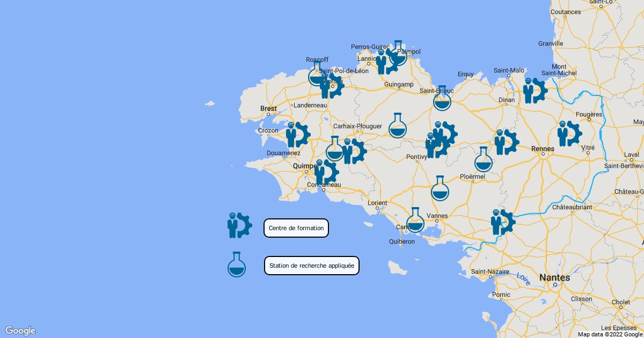Click the 'Centre de formation' legend label
This screenshot has height=338, width=644.
pyautogui.click(x=296, y=228)
